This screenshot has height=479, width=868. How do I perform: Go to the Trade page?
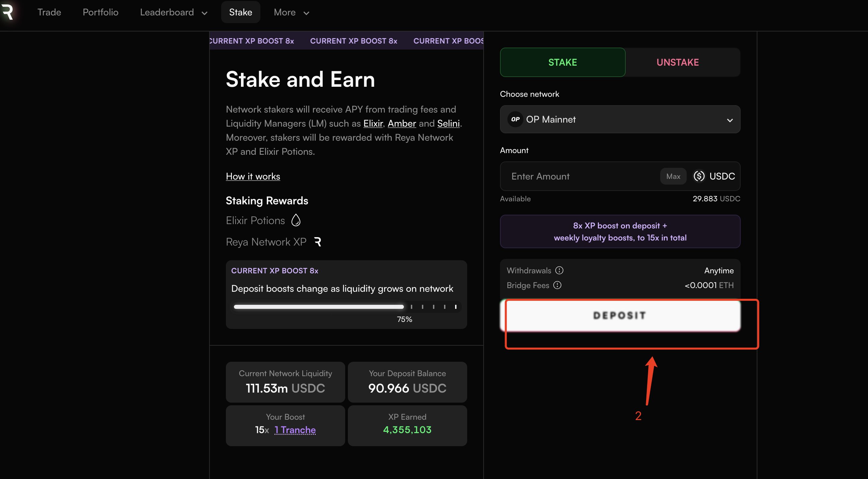click(x=49, y=12)
